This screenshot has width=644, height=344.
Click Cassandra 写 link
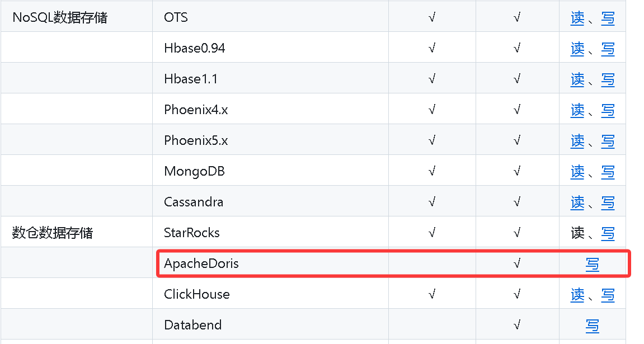point(608,202)
